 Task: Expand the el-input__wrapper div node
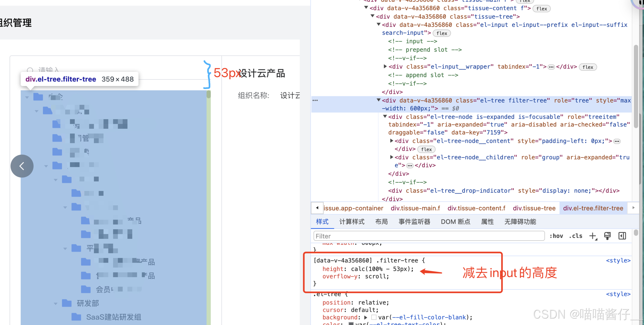click(385, 67)
